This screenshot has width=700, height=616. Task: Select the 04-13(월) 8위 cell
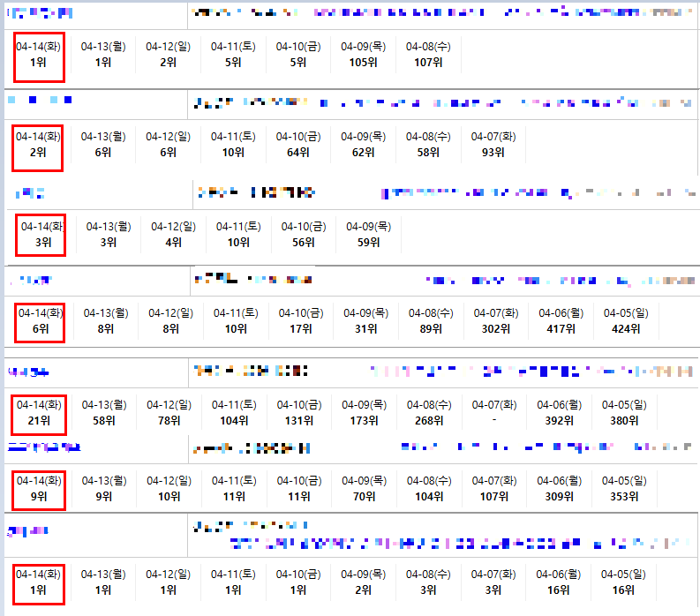pyautogui.click(x=106, y=321)
